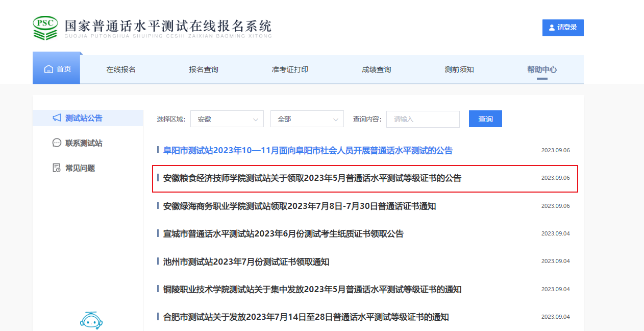Viewport: 644px width, 331px height.
Task: Click the megaphone icon beside 测试站公告
Action: click(57, 118)
